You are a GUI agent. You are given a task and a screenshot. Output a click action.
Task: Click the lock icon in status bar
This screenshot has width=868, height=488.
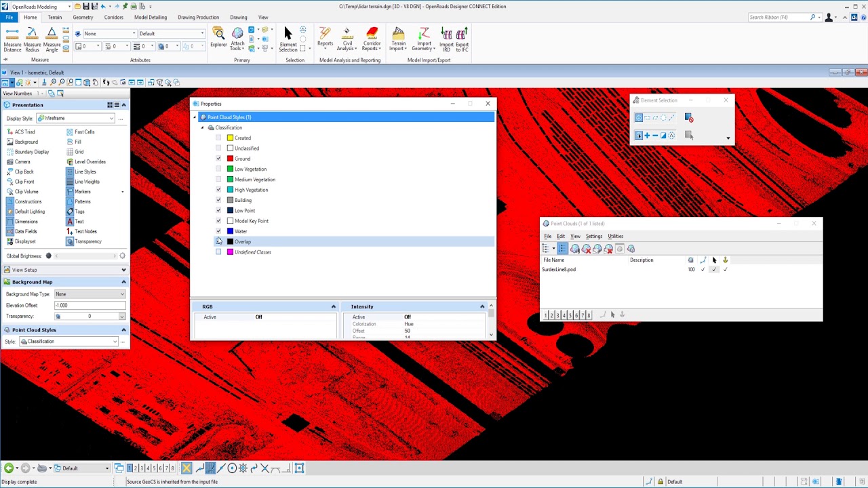[x=660, y=482]
